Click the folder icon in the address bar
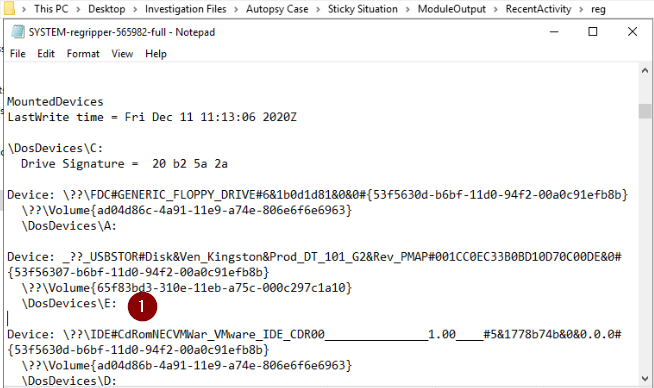This screenshot has height=388, width=654. coord(9,8)
